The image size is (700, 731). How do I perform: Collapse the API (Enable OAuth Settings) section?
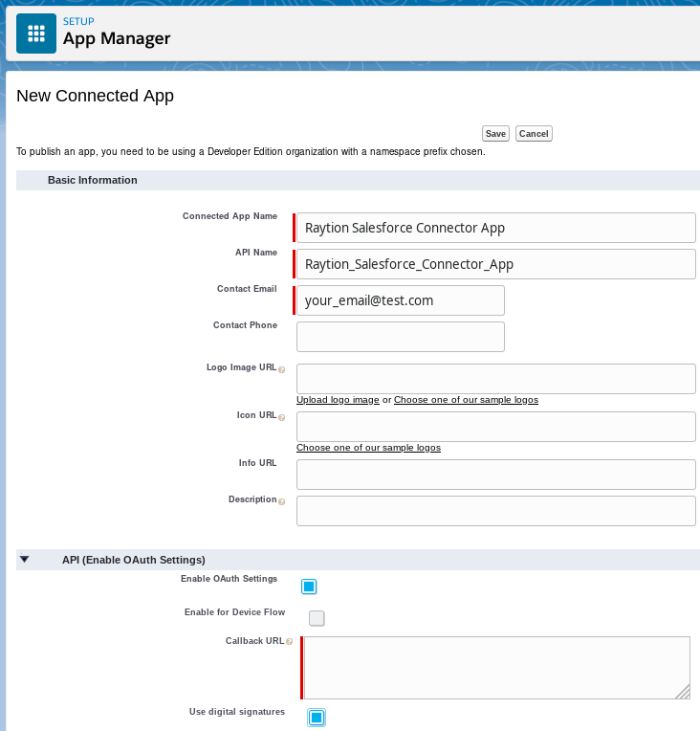[x=25, y=559]
